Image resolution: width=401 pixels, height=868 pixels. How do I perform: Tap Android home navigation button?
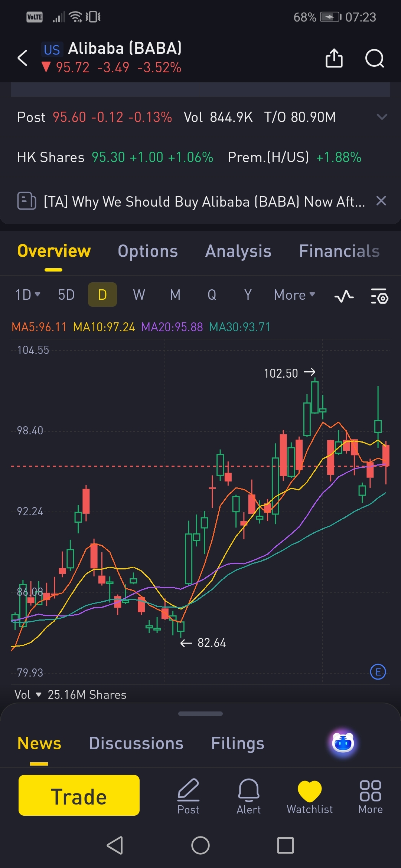click(x=200, y=845)
